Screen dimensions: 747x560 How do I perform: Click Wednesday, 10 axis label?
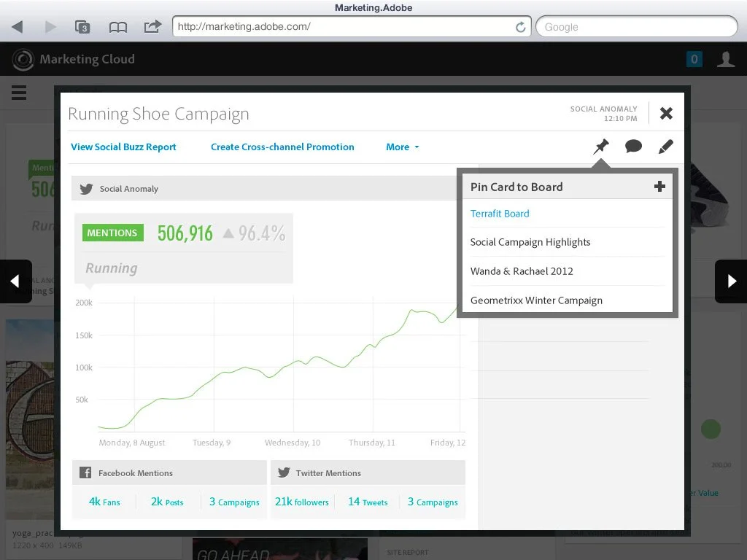coord(293,443)
